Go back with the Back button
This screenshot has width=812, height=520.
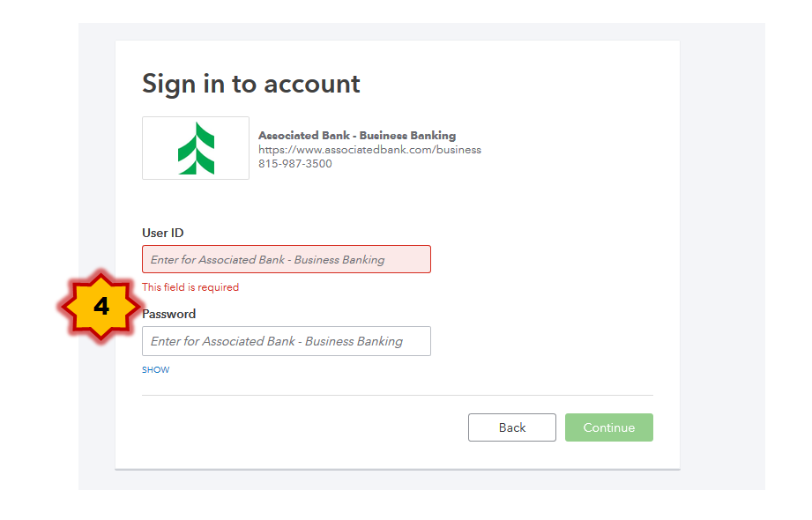pyautogui.click(x=512, y=427)
